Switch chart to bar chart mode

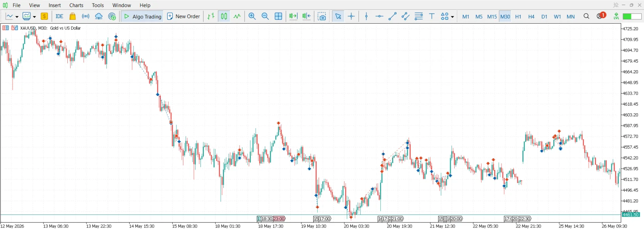click(x=211, y=16)
